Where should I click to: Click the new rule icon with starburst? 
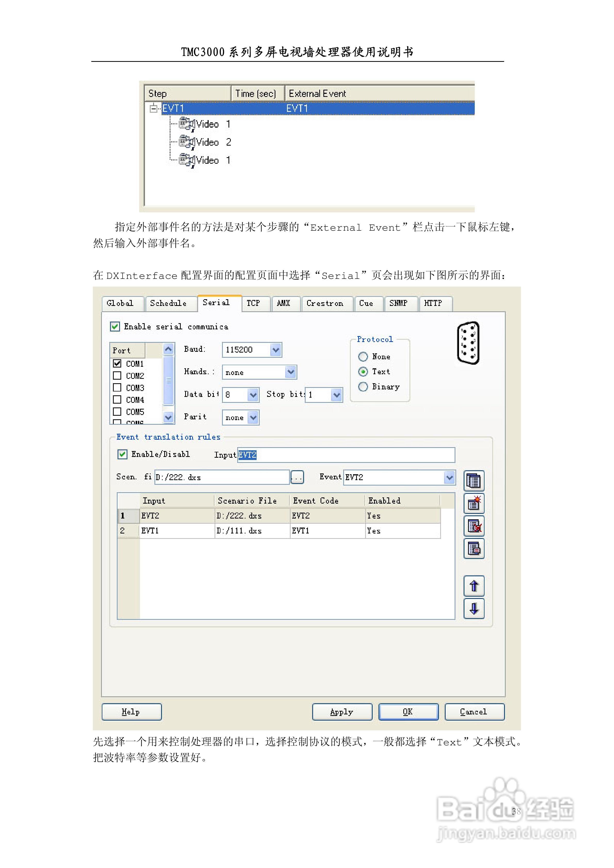tap(474, 504)
